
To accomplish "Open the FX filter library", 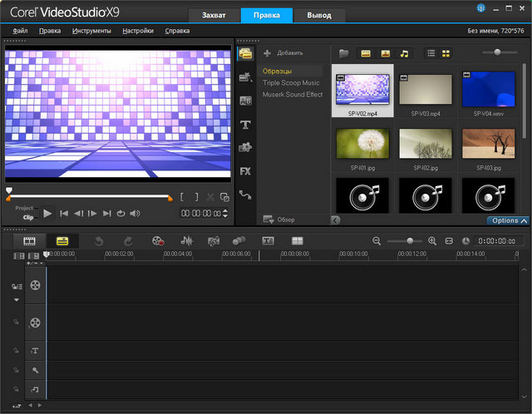I will tap(245, 170).
